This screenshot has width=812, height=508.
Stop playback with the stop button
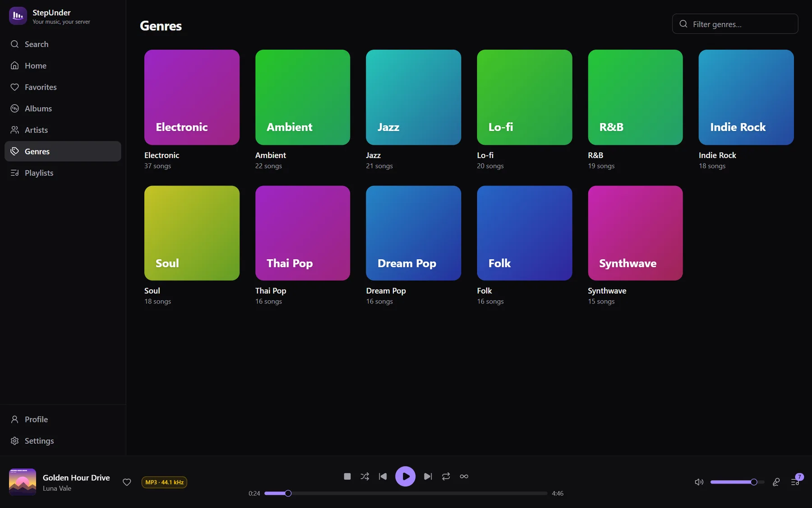point(347,476)
